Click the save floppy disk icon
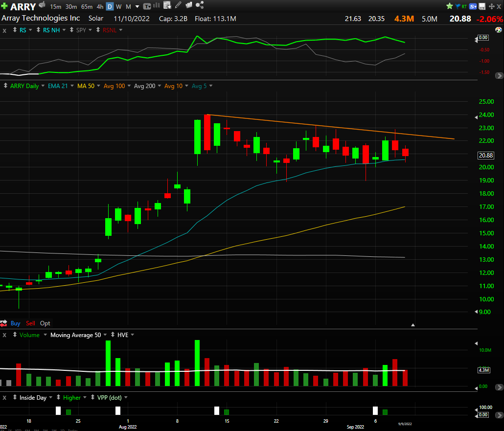Screen dimensions: 504x431 482,6
